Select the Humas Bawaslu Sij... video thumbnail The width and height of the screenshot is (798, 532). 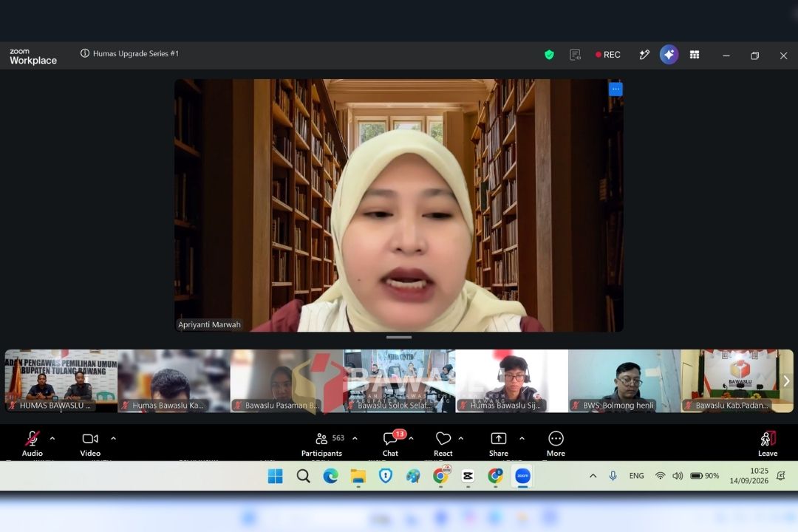[511, 381]
